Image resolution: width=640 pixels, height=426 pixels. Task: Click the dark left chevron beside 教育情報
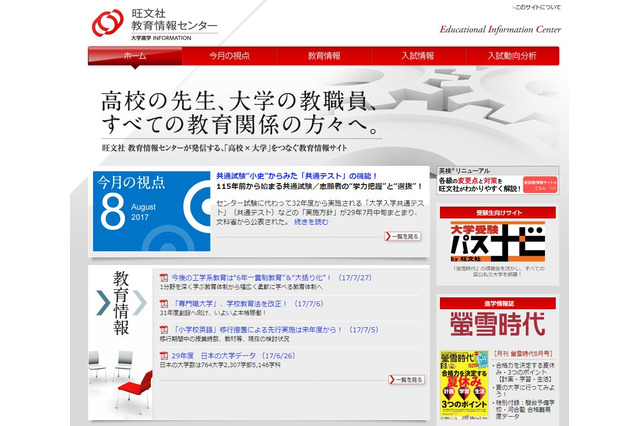103,303
